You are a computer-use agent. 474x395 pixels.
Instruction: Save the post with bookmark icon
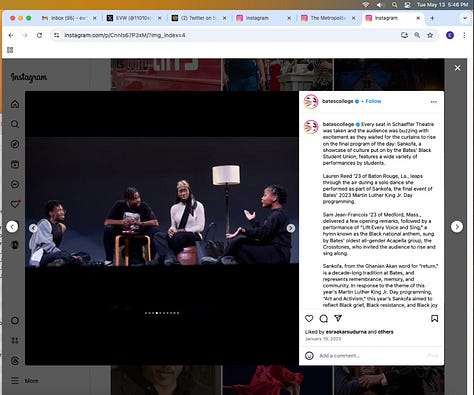pos(434,319)
